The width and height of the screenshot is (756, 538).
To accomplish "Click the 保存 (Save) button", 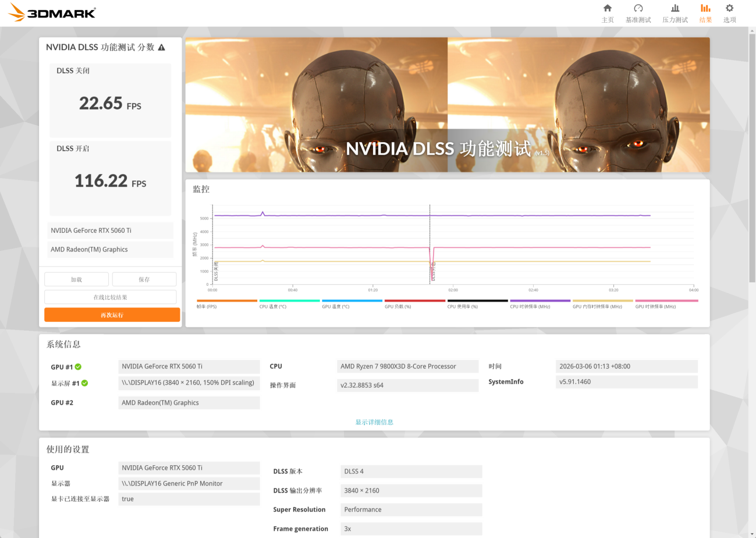I will 144,279.
